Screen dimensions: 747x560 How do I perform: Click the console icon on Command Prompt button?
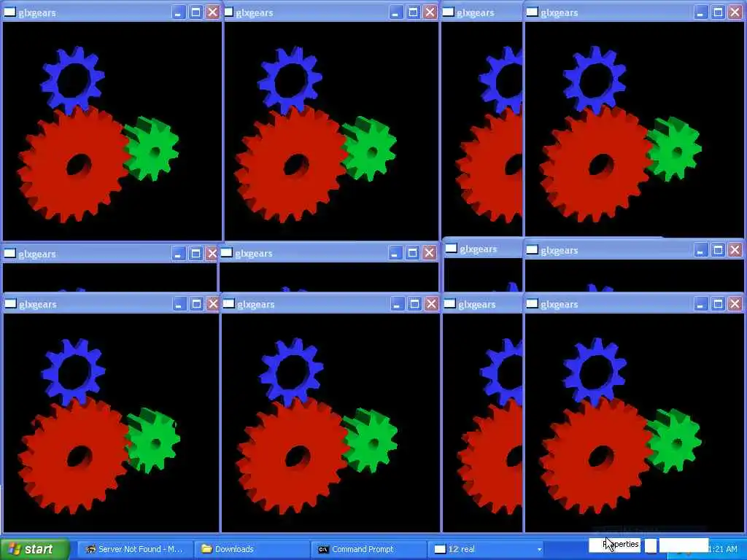click(323, 549)
